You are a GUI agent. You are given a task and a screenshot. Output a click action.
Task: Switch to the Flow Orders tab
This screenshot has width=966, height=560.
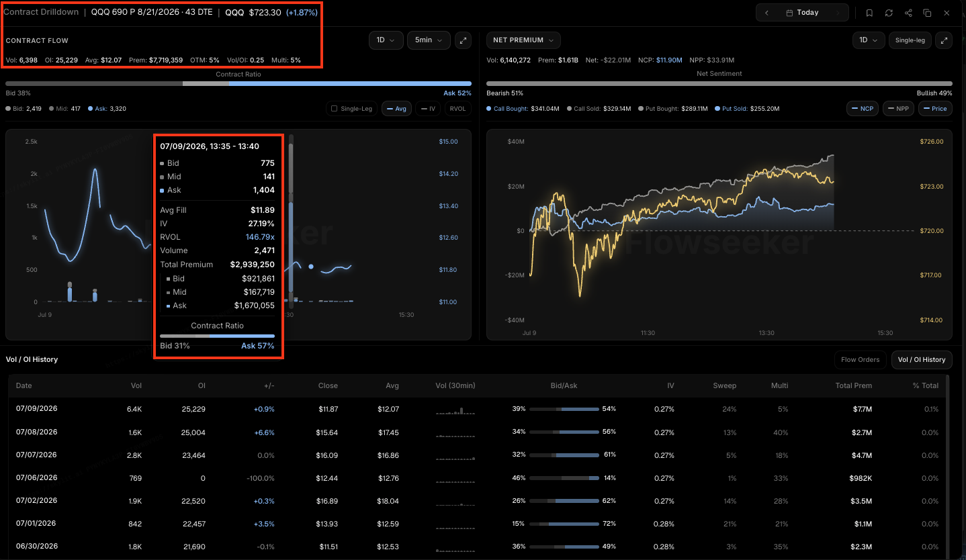860,360
